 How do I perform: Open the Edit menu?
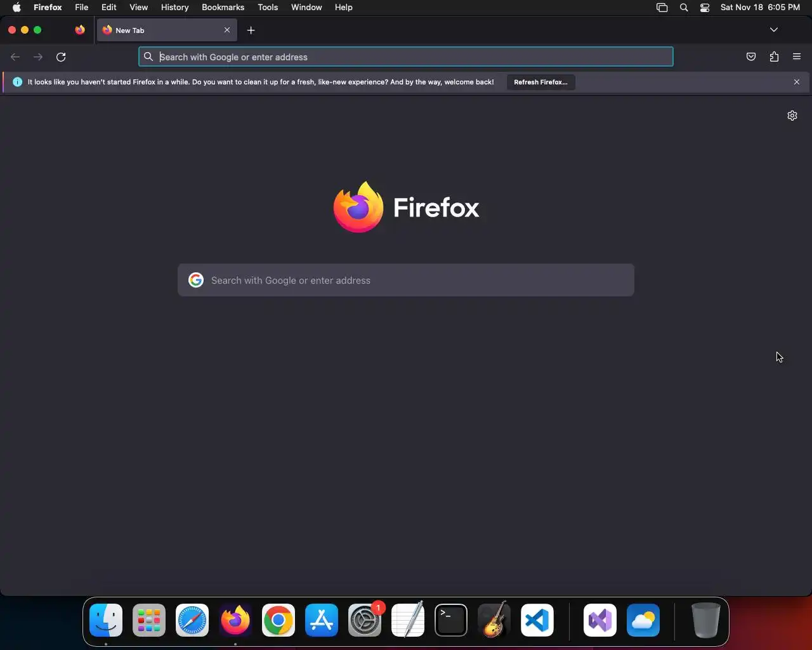coord(109,8)
